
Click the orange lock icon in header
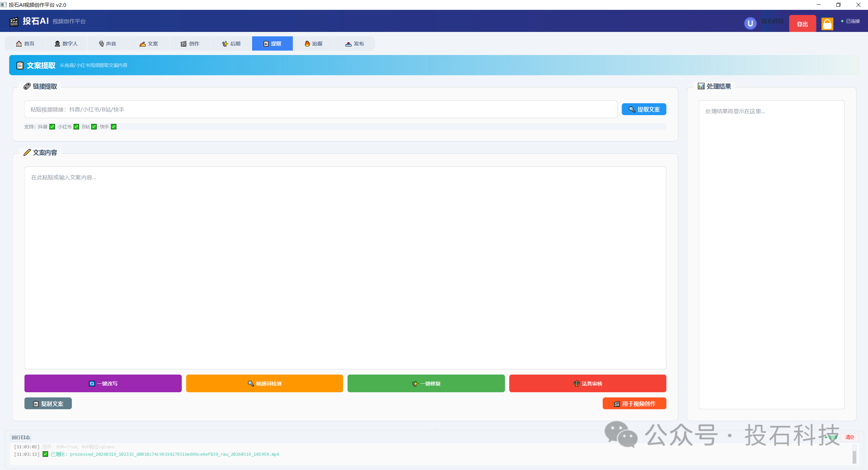click(827, 24)
